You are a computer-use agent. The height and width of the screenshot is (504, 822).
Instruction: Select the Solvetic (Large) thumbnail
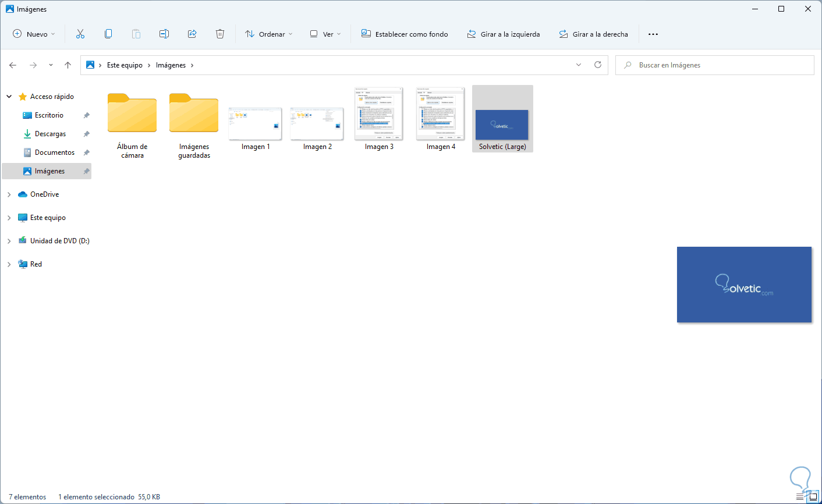(502, 119)
